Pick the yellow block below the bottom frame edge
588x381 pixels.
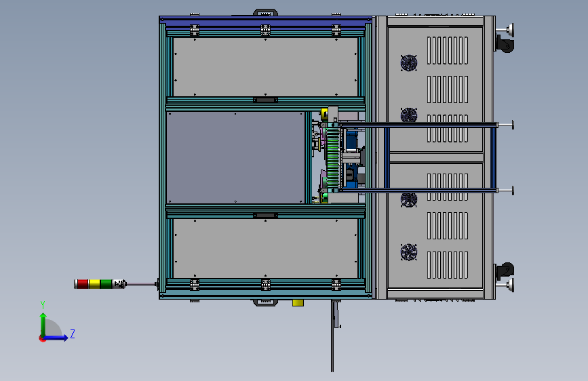tap(298, 302)
